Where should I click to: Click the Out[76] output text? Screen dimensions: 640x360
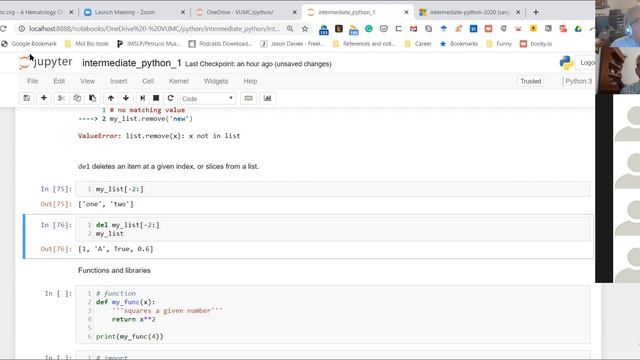[x=116, y=249]
